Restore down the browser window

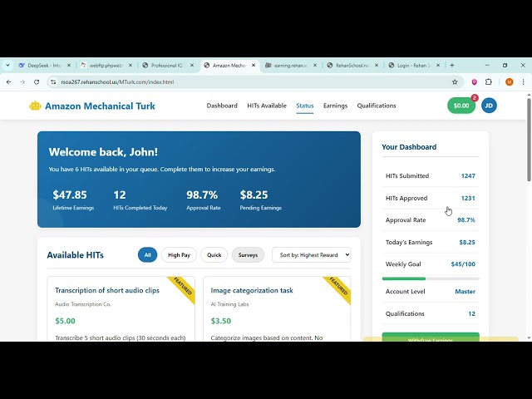tap(505, 65)
